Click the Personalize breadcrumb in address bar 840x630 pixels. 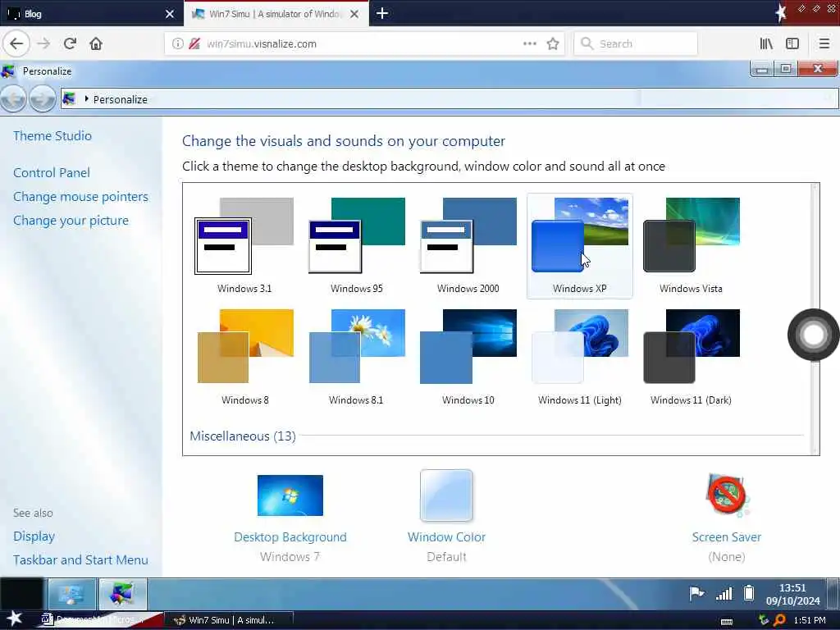pyautogui.click(x=120, y=99)
